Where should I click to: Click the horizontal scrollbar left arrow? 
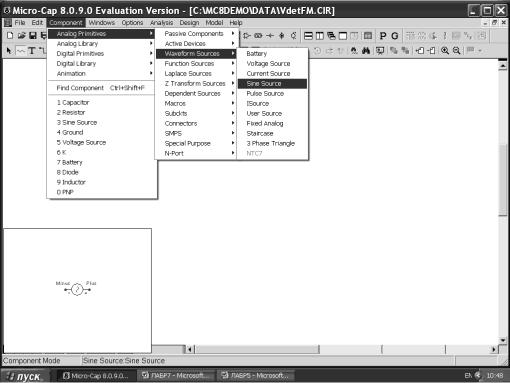coord(190,349)
